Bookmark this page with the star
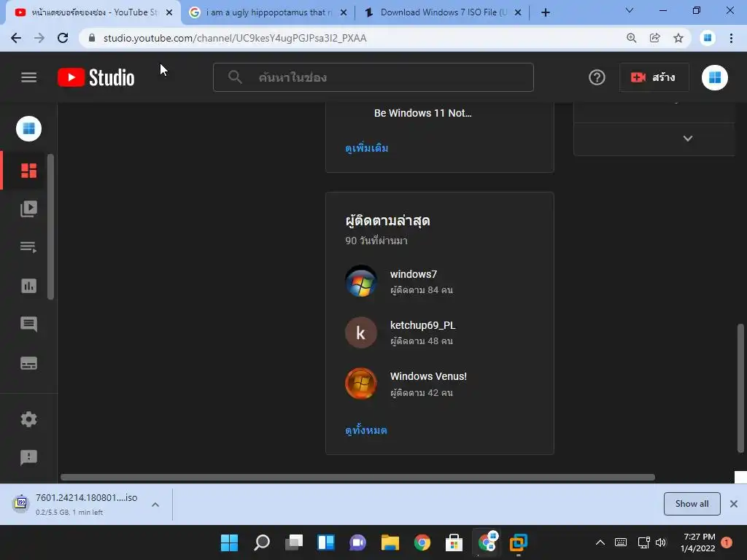The image size is (747, 560). point(678,38)
